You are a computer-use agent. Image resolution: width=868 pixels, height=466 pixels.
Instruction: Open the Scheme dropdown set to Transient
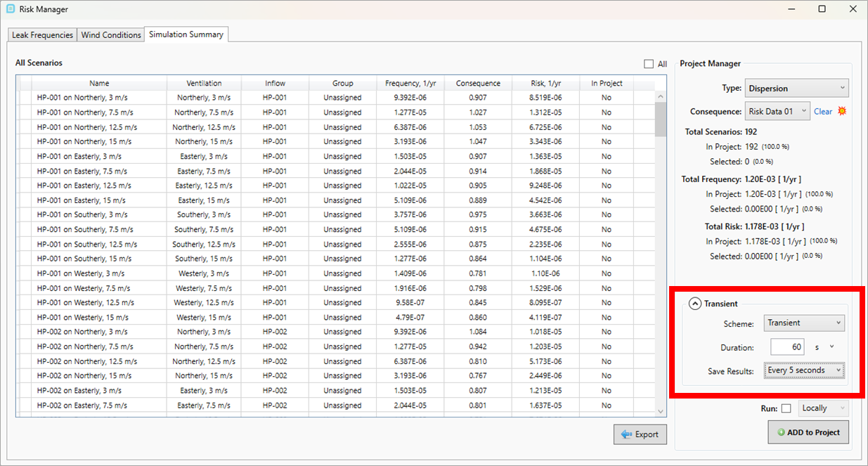tap(804, 323)
